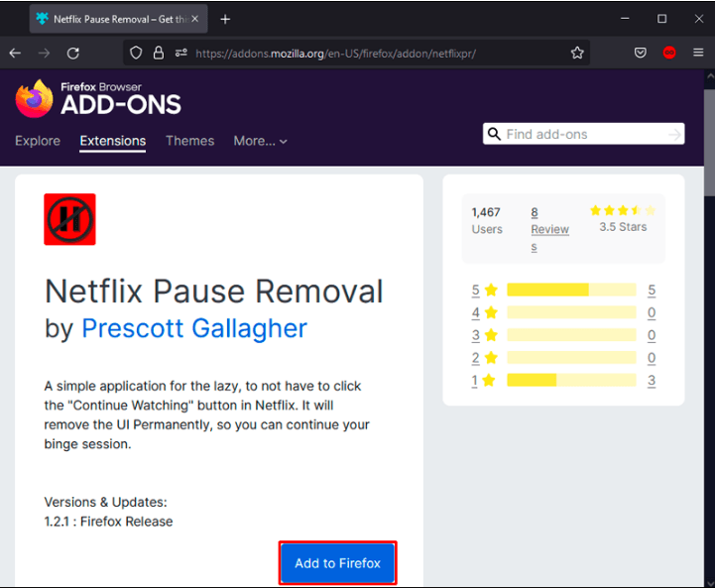This screenshot has width=715, height=588.
Task: Open a new tab with plus button
Action: pyautogui.click(x=225, y=19)
